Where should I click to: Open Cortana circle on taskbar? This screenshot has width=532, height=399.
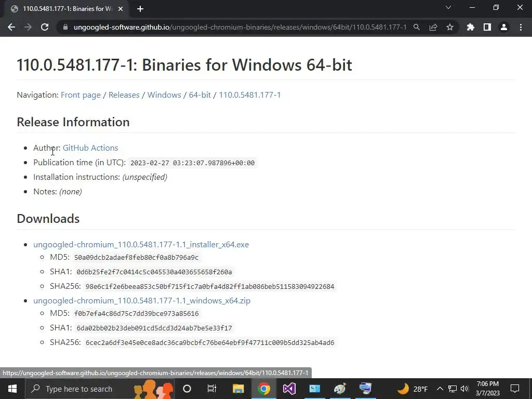coord(187,389)
